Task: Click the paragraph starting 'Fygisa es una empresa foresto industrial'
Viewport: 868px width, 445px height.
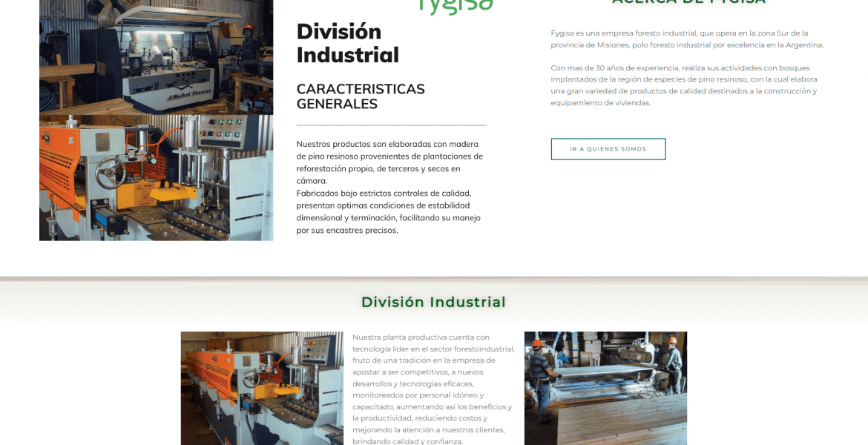Action: [x=687, y=39]
